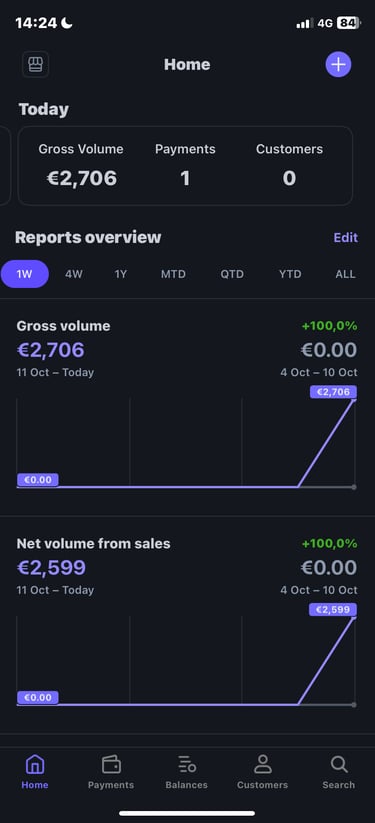Tap the €2,706 marker on Gross volume chart
Screen dimensions: 375x823
tap(334, 392)
